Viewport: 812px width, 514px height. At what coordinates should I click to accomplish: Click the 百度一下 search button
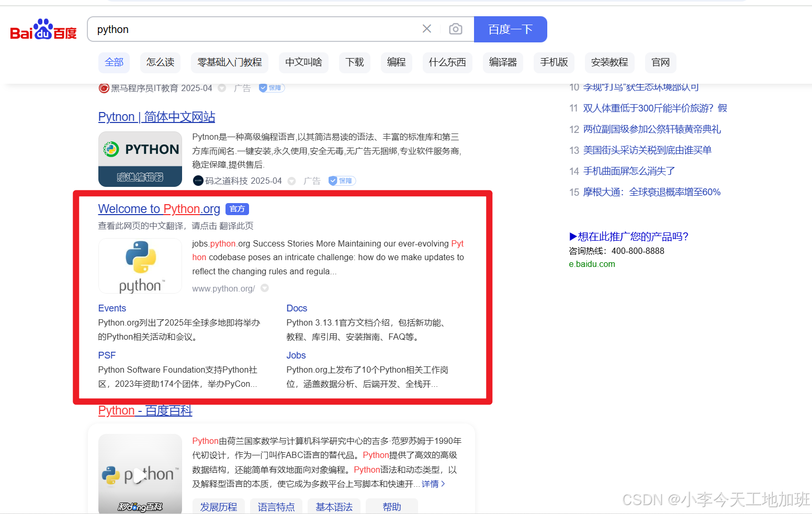pyautogui.click(x=511, y=29)
